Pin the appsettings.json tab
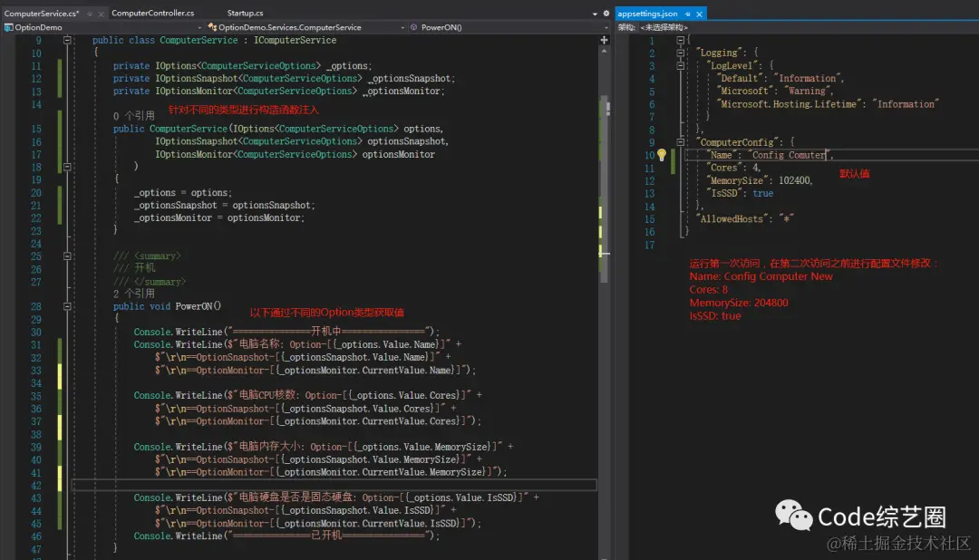979x560 pixels. tap(687, 14)
